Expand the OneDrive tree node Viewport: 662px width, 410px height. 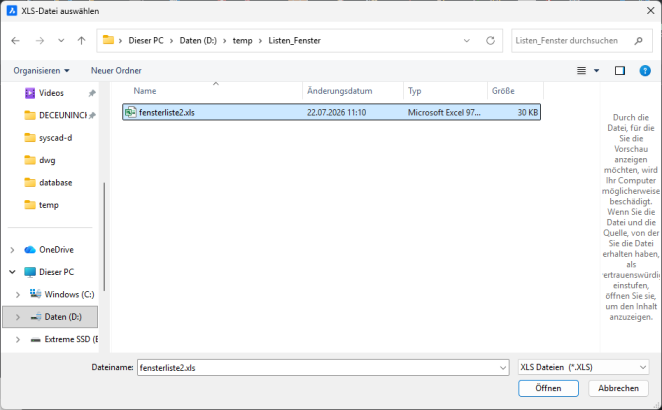(12, 250)
